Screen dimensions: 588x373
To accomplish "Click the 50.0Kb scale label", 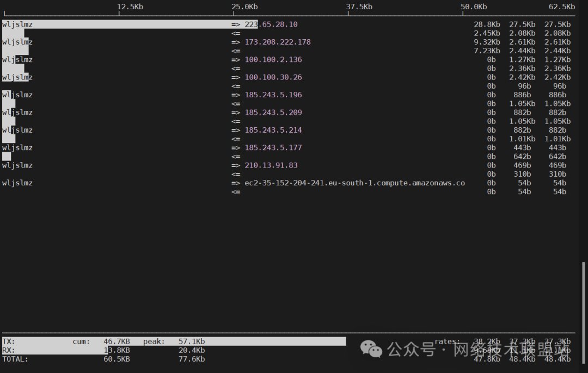I will pyautogui.click(x=474, y=7).
